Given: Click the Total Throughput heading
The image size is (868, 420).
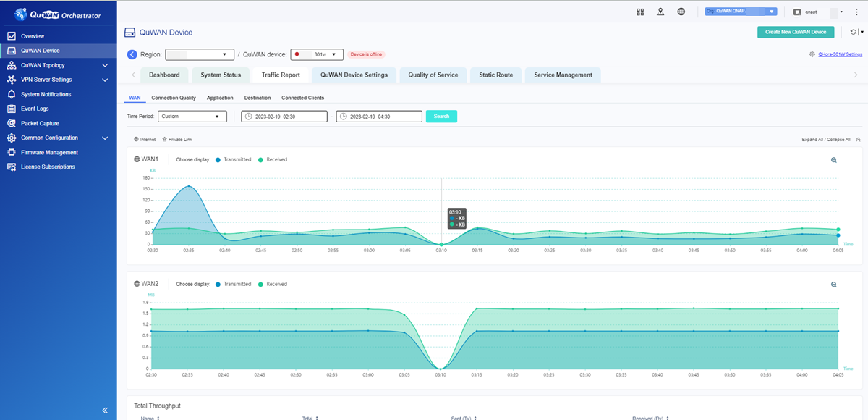Looking at the screenshot, I should click(x=157, y=406).
